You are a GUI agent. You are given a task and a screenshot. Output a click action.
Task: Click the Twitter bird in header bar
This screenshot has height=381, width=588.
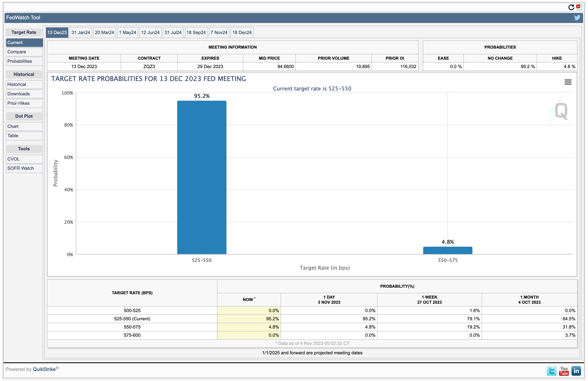(x=577, y=17)
